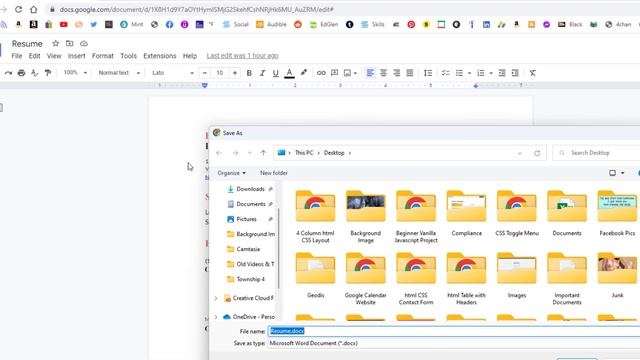Insert a numbered list
The width and height of the screenshot is (640, 360).
coord(481,73)
